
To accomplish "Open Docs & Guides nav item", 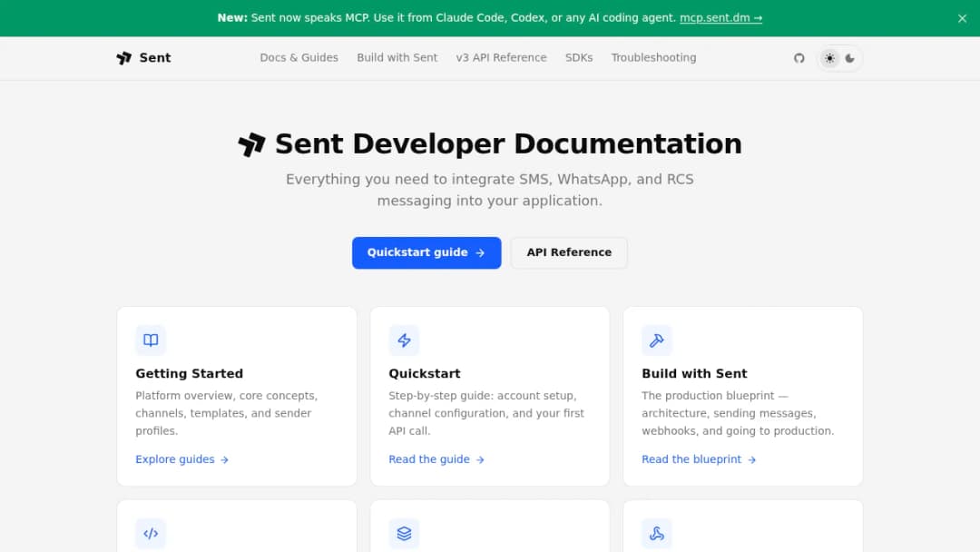I will point(299,57).
